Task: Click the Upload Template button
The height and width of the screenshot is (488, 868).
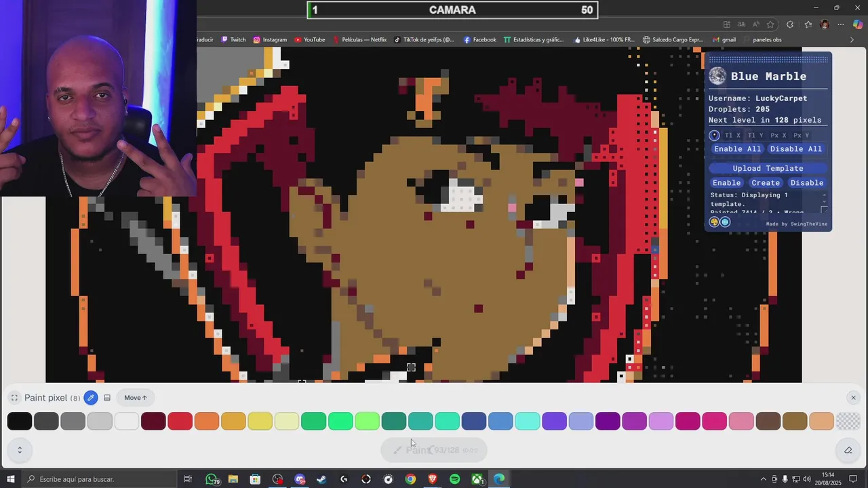Action: pyautogui.click(x=768, y=168)
